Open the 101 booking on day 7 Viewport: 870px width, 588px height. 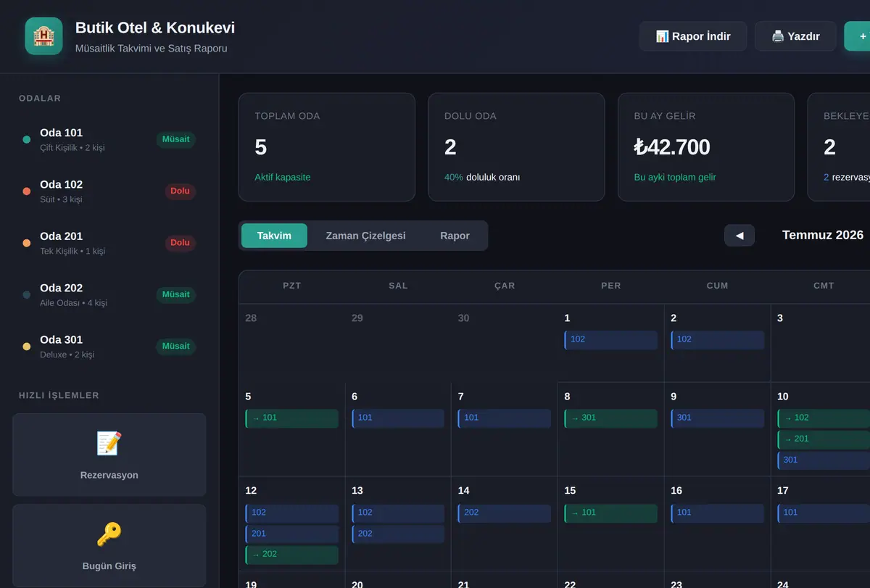[505, 418]
